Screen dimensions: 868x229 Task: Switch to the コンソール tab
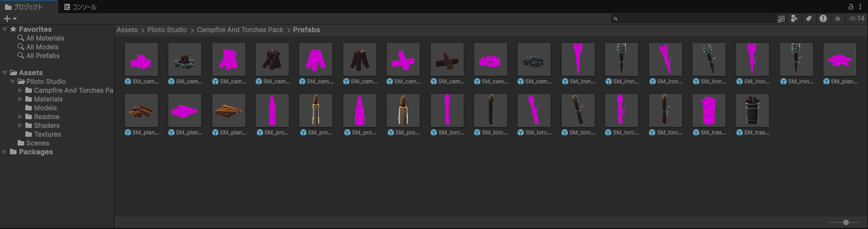pyautogui.click(x=80, y=7)
